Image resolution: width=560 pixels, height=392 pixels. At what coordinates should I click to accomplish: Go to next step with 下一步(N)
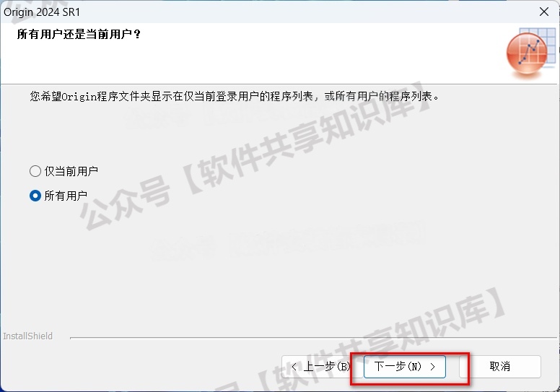coord(405,367)
